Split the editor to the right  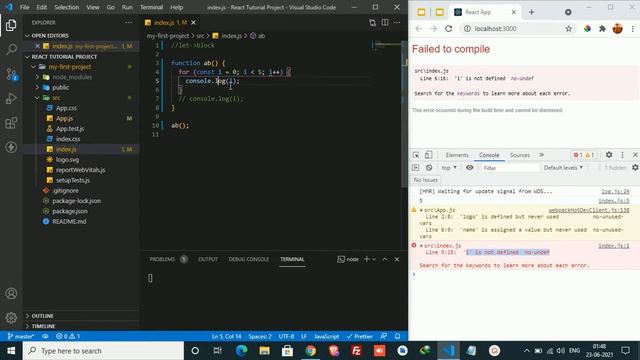(x=385, y=22)
